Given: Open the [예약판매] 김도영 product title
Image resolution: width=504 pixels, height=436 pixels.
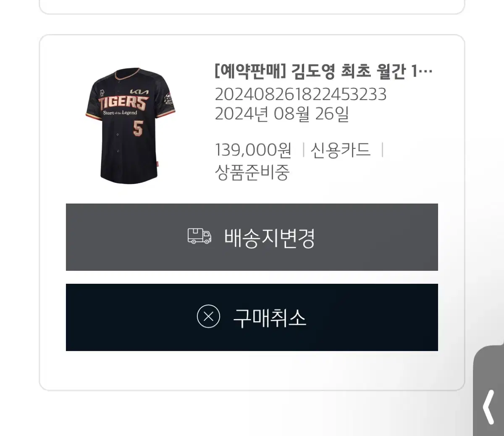Looking at the screenshot, I should (x=323, y=71).
